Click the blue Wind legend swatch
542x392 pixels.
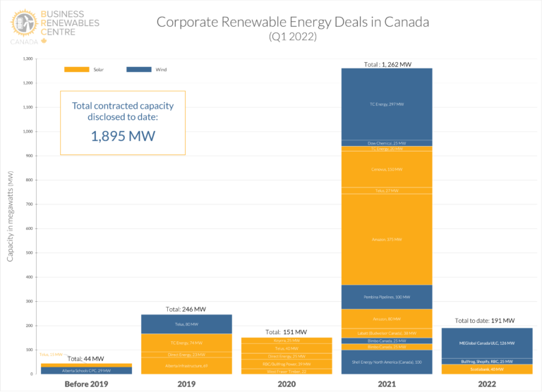pyautogui.click(x=137, y=69)
